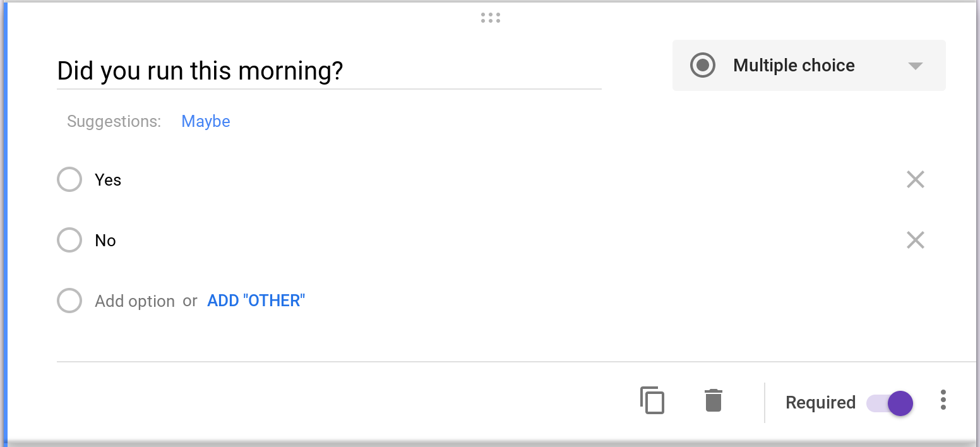This screenshot has height=447, width=980.
Task: Remove the Yes option with X
Action: (915, 180)
